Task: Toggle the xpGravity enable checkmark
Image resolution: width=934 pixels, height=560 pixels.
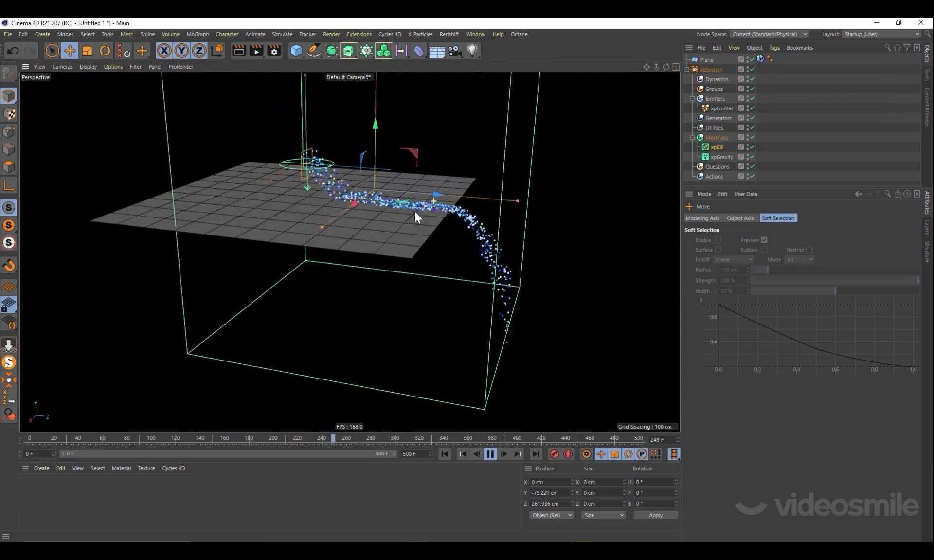Action: click(x=752, y=157)
